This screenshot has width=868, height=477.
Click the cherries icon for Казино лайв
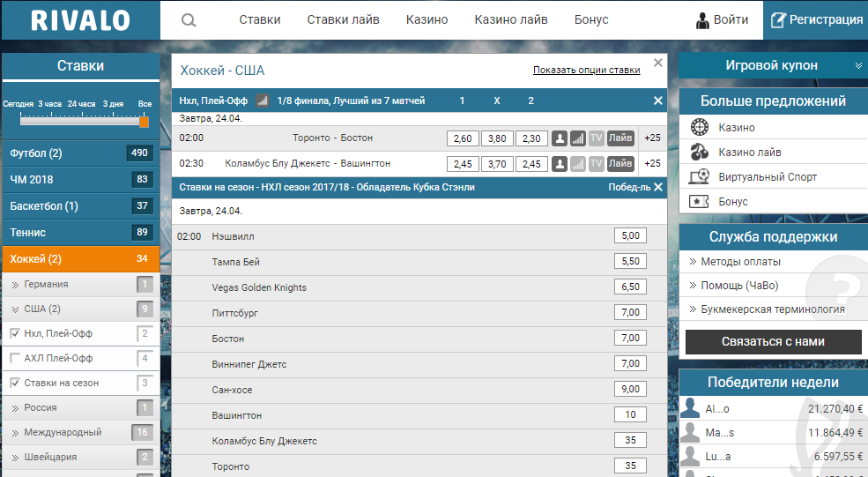700,152
